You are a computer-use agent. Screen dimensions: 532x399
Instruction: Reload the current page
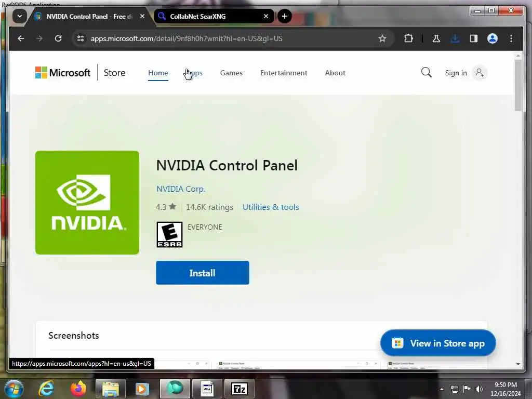click(58, 38)
